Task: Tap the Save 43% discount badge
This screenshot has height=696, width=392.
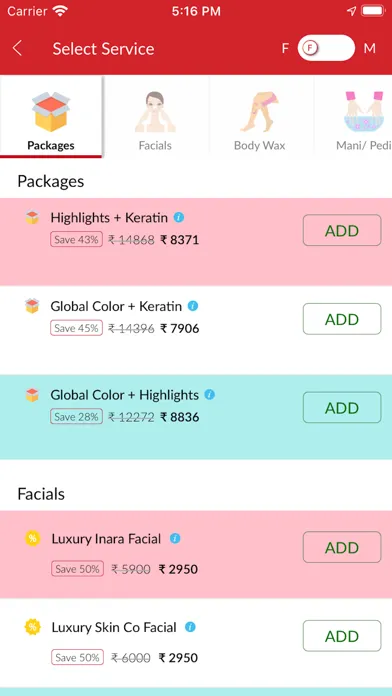Action: 76,240
